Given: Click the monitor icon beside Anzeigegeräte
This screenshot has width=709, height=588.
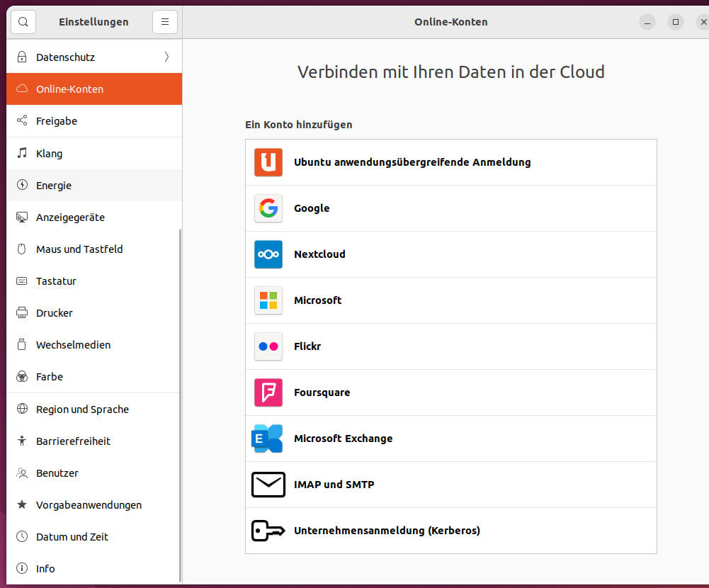Looking at the screenshot, I should (x=22, y=217).
